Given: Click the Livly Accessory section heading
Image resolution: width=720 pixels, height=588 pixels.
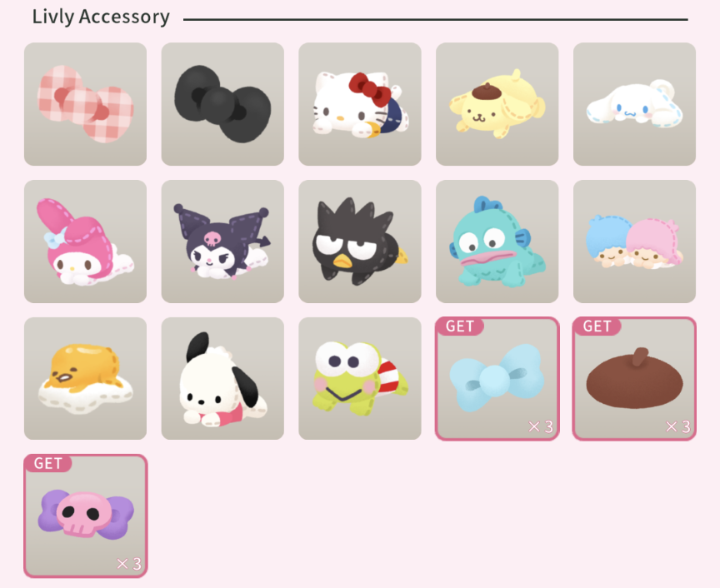Looking at the screenshot, I should tap(101, 17).
